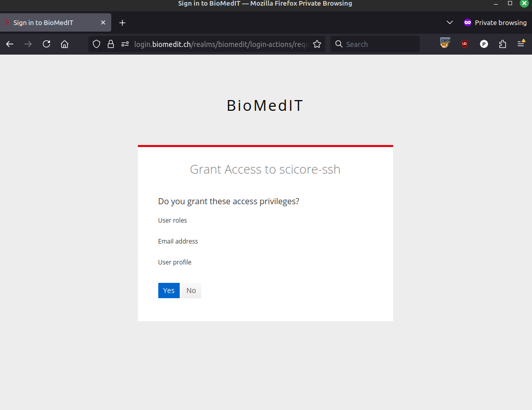Open the Firefox application hamburger menu
This screenshot has height=410, width=532.
(521, 44)
